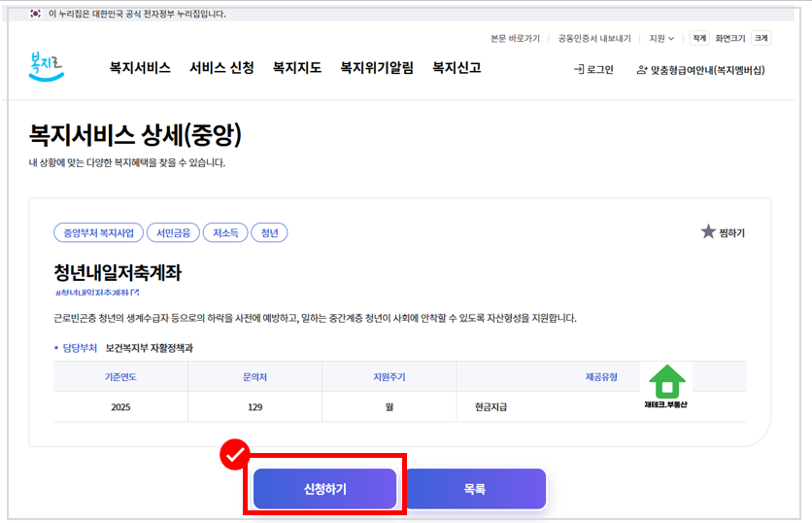
Task: Open the 복지지도 menu
Action: point(297,68)
